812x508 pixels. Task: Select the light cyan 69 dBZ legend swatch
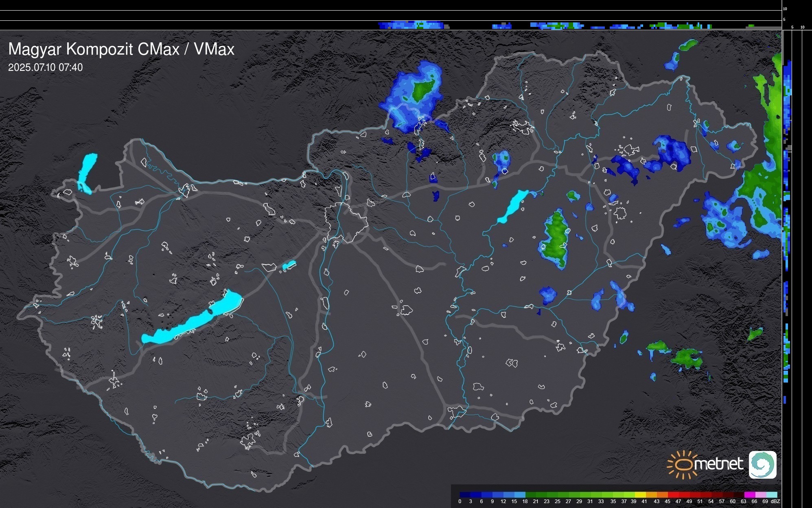tap(771, 495)
